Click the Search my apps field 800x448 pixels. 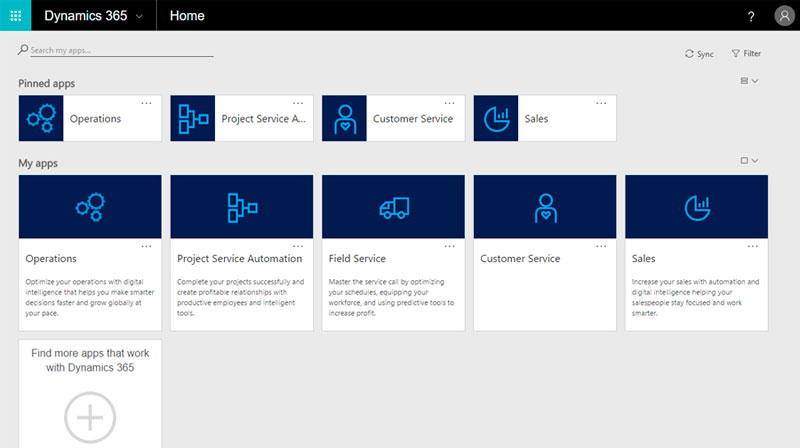click(122, 50)
